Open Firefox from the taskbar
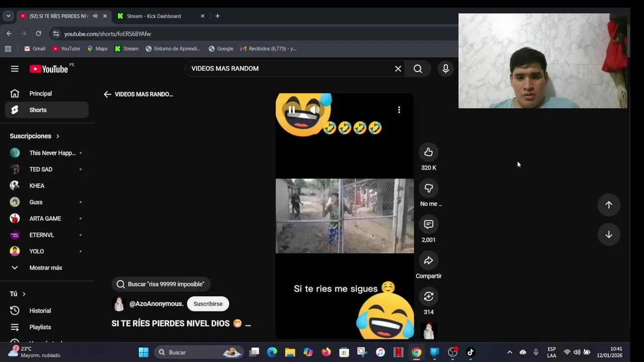644x362 pixels. [x=326, y=352]
